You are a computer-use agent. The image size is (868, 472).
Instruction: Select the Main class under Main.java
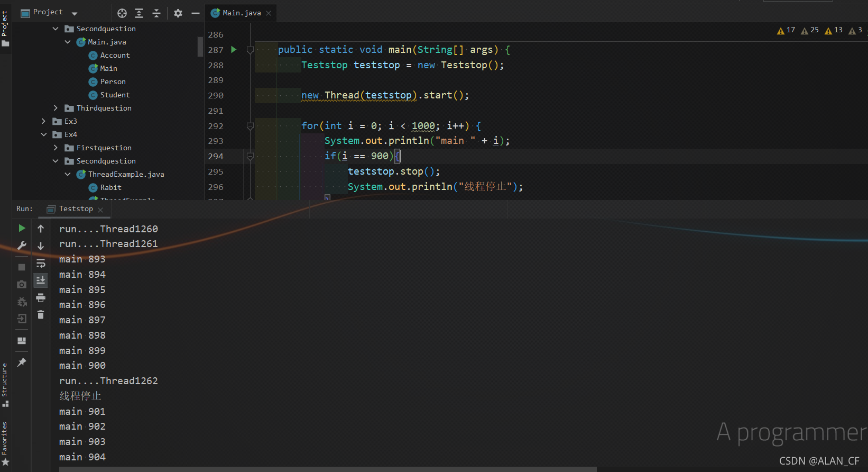pos(108,68)
